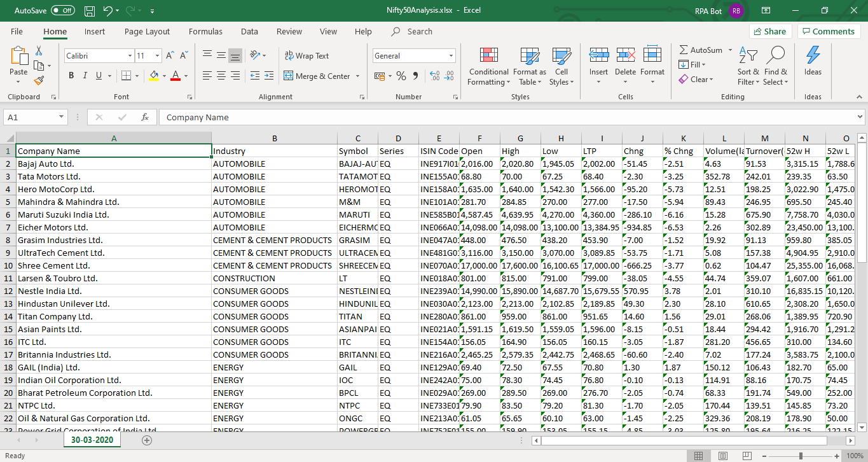The width and height of the screenshot is (868, 462).
Task: Open the Data ribbon tab
Action: tap(249, 31)
